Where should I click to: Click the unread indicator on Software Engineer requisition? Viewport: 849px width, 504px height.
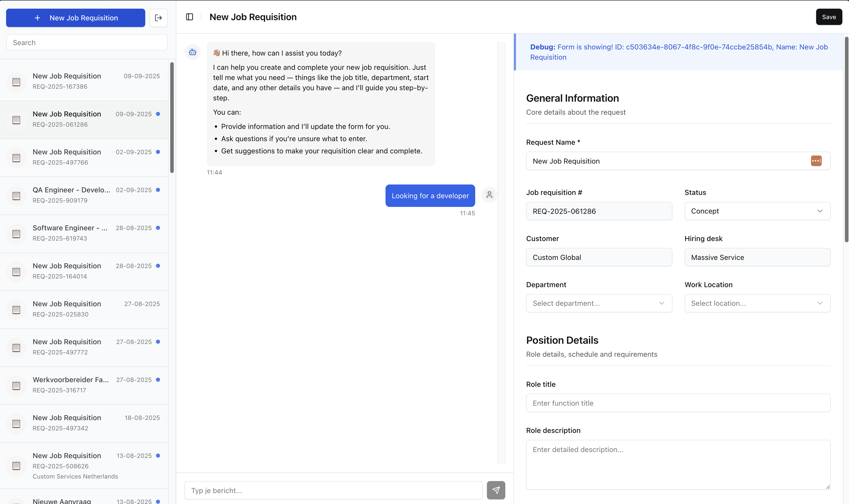tap(158, 228)
